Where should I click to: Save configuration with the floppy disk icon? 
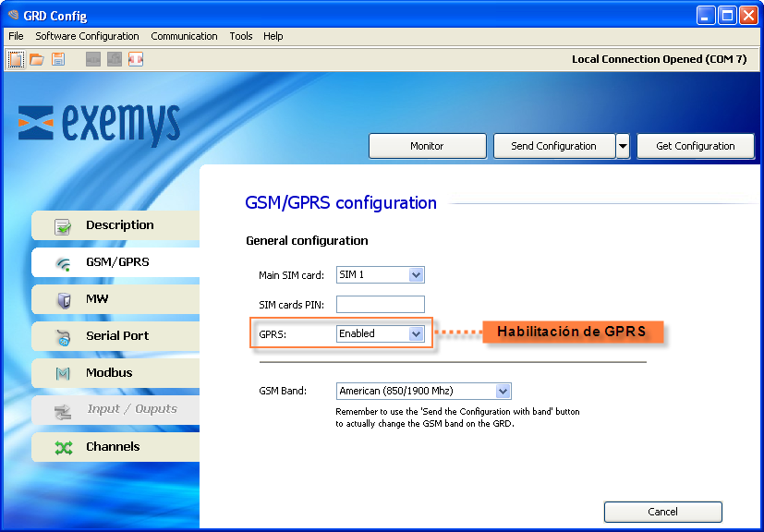[x=58, y=59]
